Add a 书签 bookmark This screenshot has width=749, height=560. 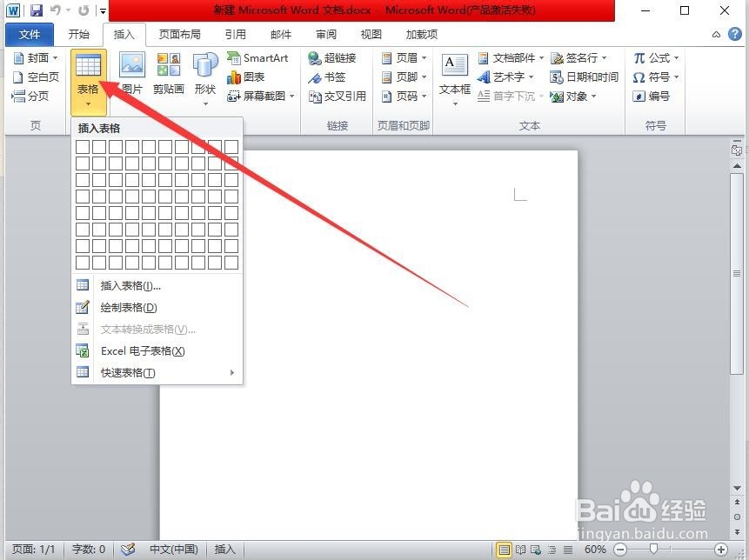327,77
